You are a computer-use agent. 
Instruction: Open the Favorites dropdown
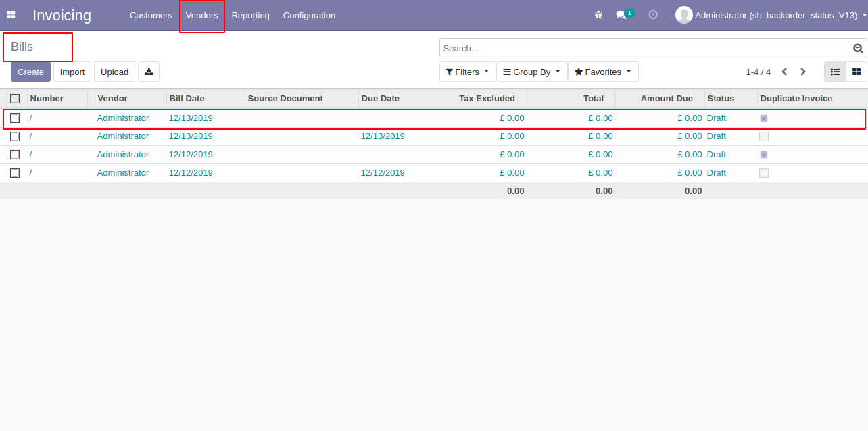[603, 72]
